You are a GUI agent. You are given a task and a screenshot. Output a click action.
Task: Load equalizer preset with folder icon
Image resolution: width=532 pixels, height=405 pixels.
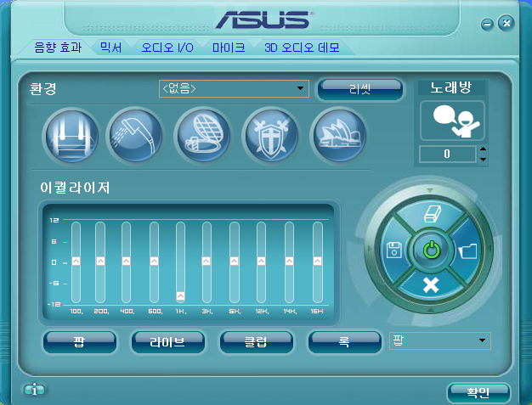468,250
